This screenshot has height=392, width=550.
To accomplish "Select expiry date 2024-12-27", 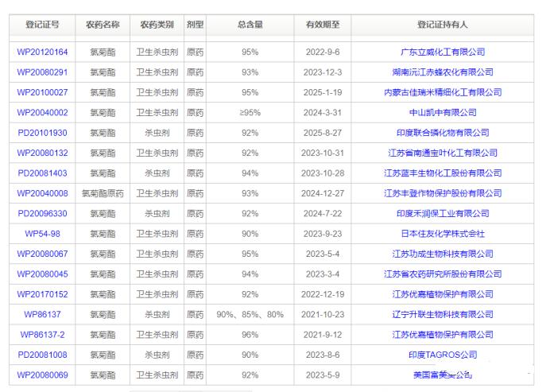I will (x=323, y=193).
